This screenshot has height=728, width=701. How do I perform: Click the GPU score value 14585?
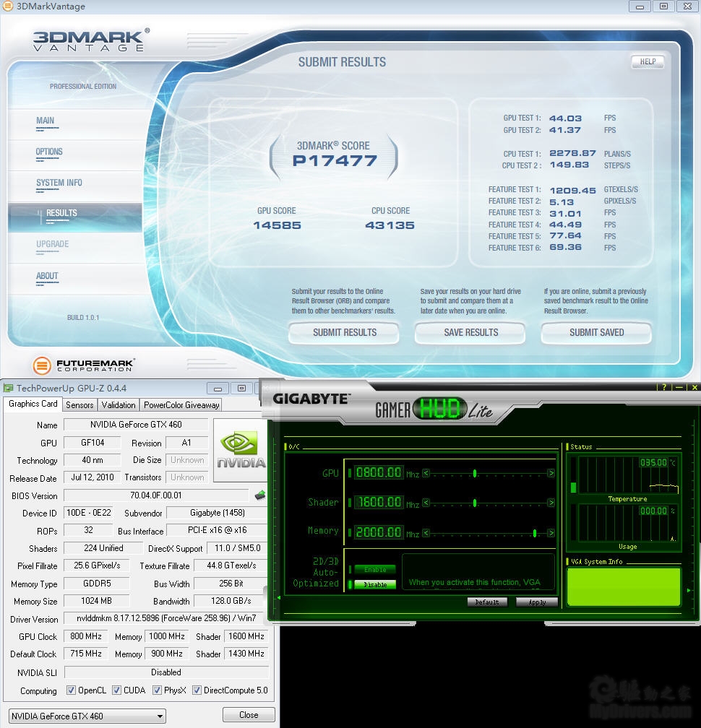pos(277,225)
